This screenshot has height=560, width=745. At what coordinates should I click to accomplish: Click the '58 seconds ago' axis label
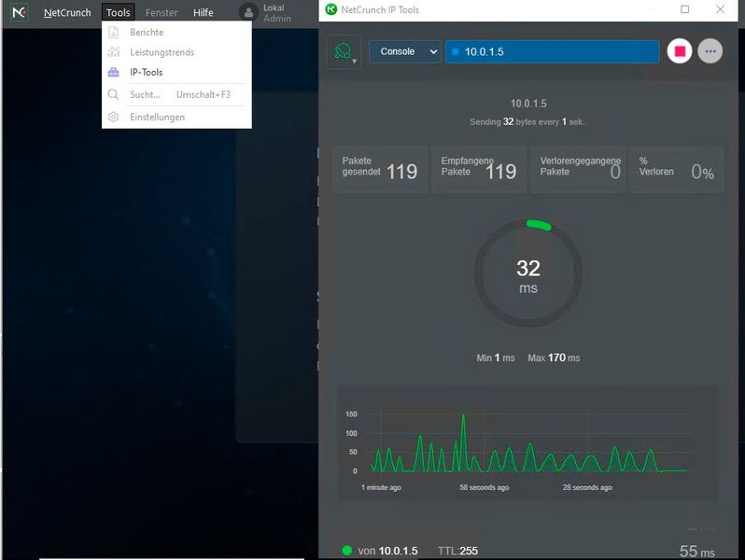[485, 487]
